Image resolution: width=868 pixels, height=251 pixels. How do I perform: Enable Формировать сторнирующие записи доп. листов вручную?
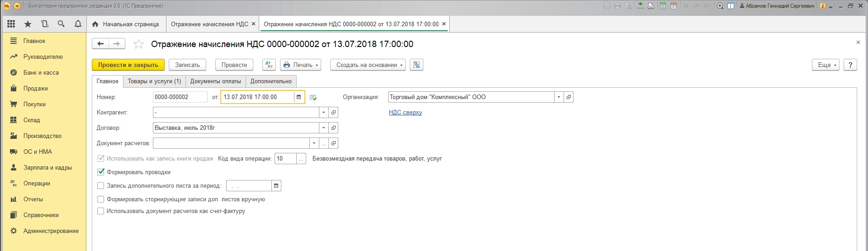(101, 199)
